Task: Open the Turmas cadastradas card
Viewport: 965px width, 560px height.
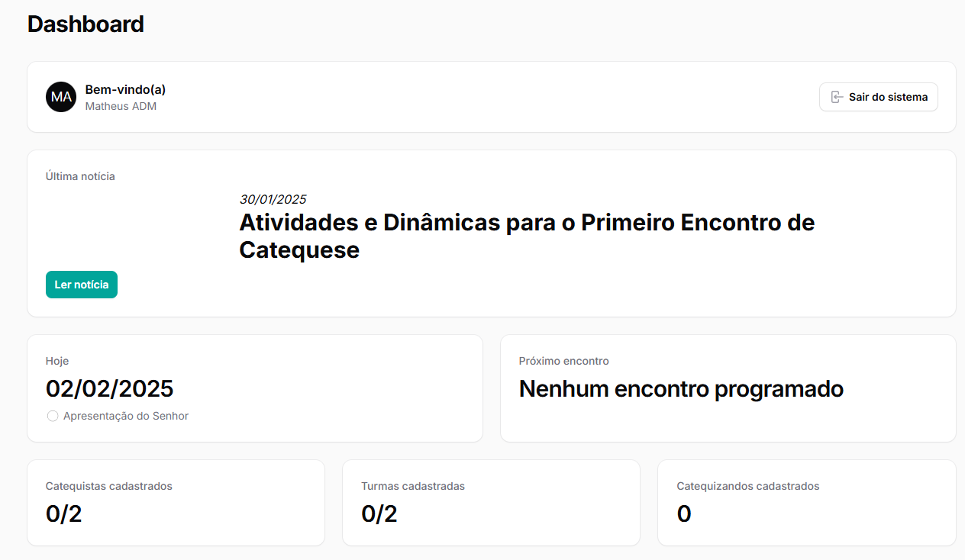Action: (x=491, y=503)
